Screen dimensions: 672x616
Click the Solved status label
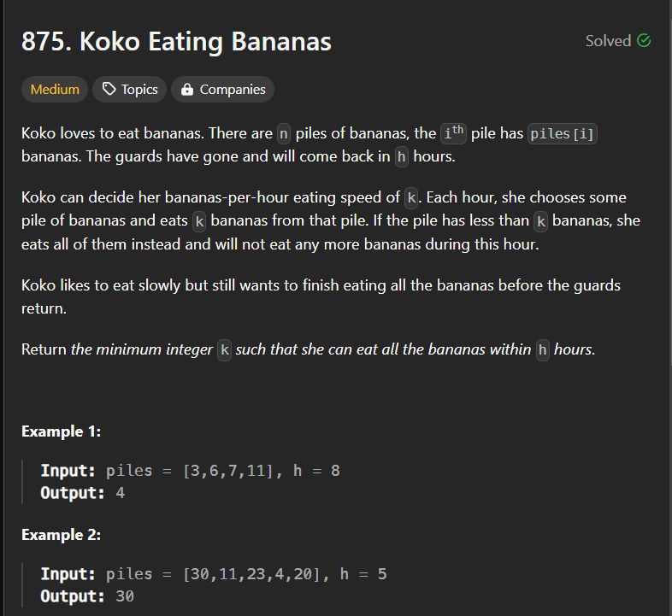(x=608, y=41)
